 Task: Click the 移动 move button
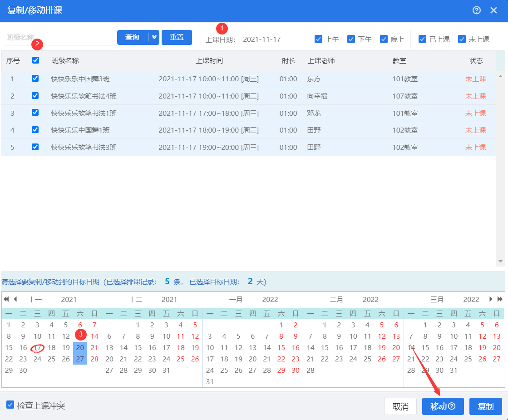[443, 406]
